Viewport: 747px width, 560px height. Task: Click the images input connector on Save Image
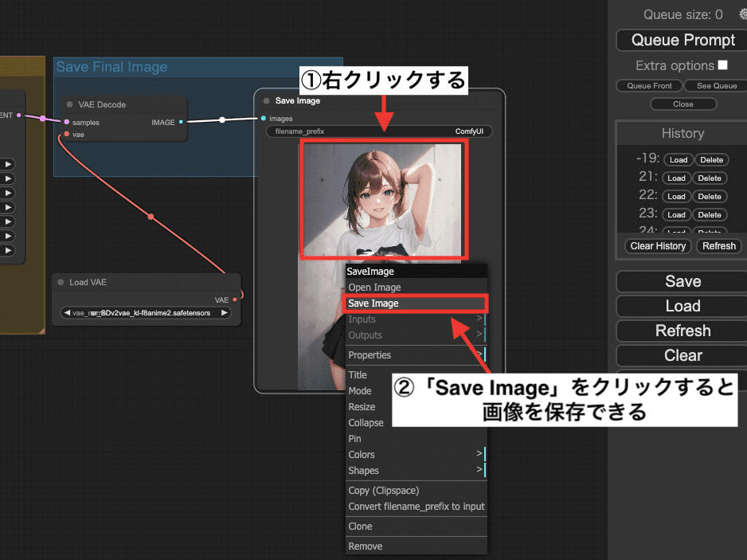264,118
